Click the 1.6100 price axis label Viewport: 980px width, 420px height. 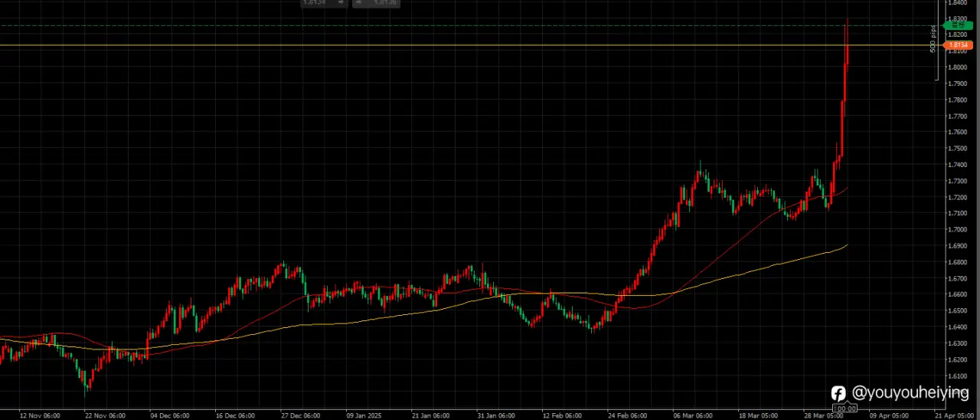point(958,376)
